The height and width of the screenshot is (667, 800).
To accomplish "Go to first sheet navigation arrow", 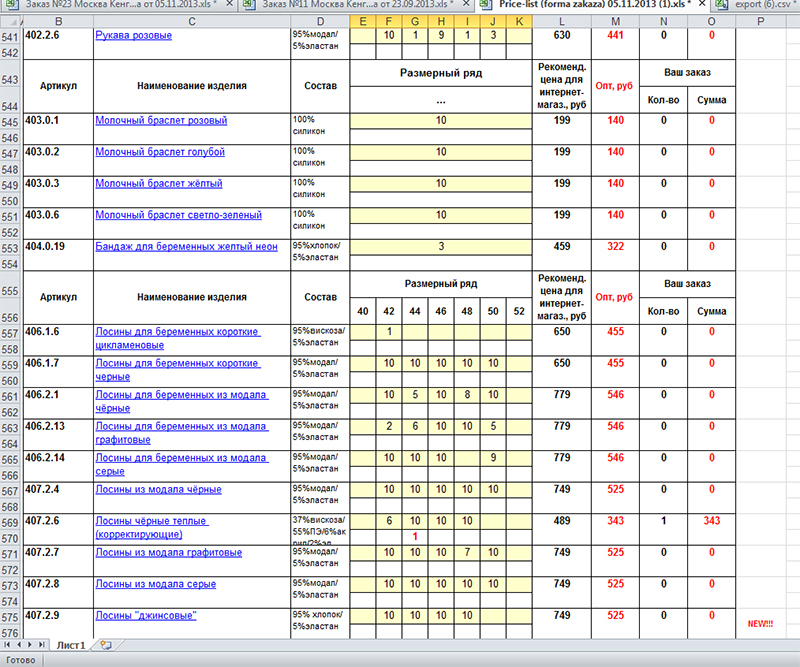I will 7,645.
